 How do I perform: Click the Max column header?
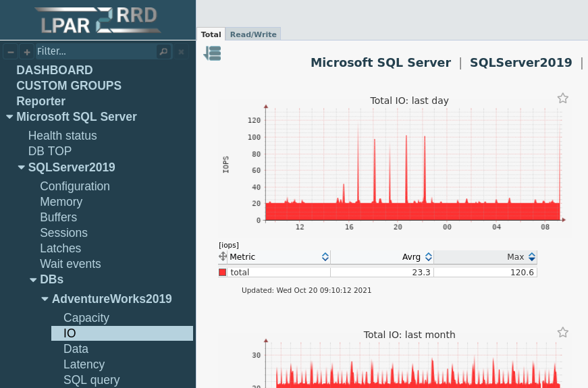485,257
